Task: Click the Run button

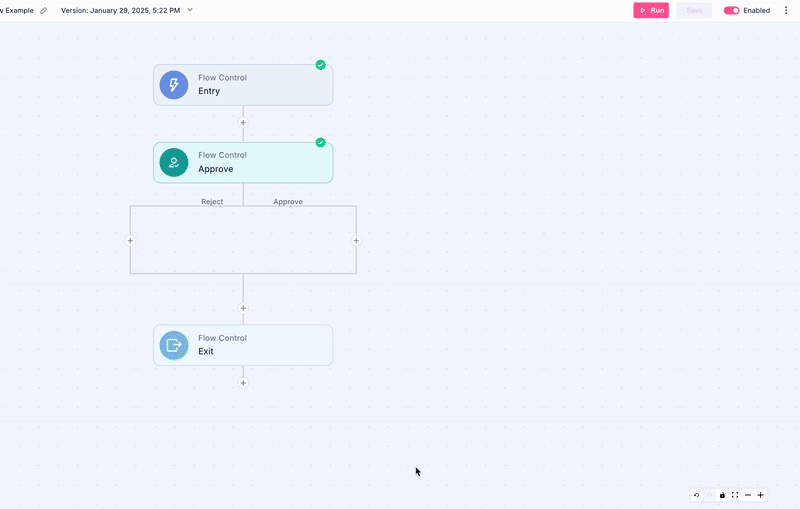Action: click(x=651, y=10)
